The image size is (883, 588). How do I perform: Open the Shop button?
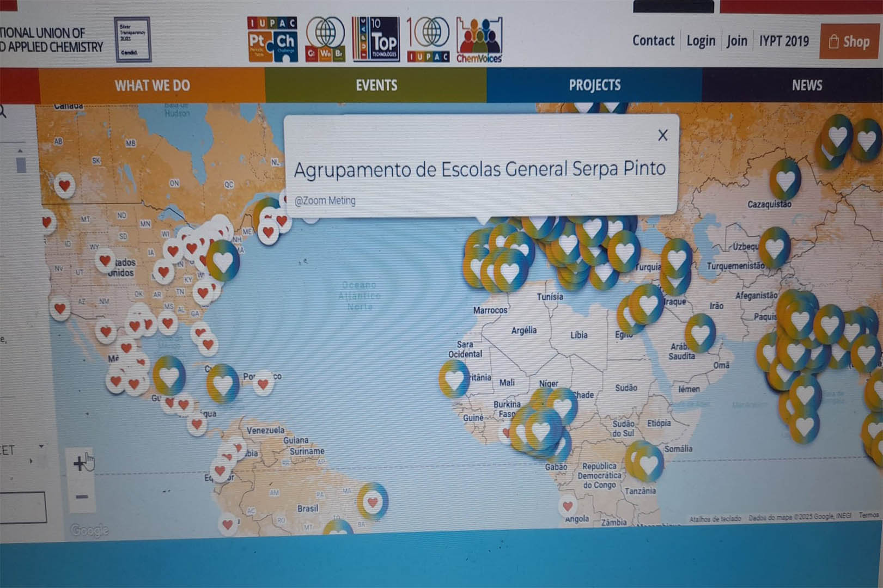[849, 41]
